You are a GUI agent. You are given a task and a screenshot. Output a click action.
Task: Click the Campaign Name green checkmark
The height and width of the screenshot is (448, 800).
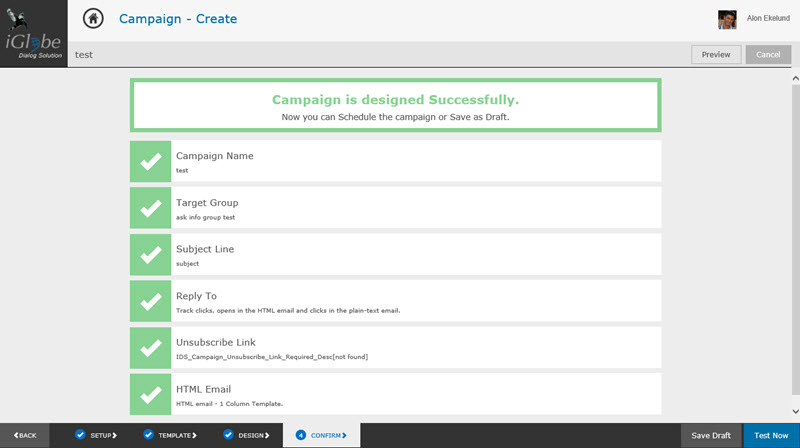(x=151, y=162)
